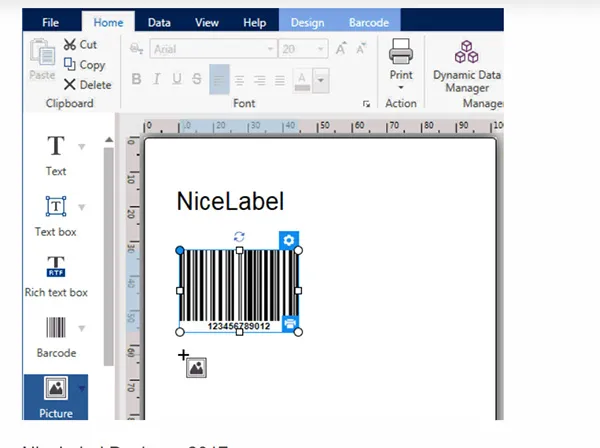Toggle bold formatting
Viewport: 600px width, 448px height.
[136, 79]
